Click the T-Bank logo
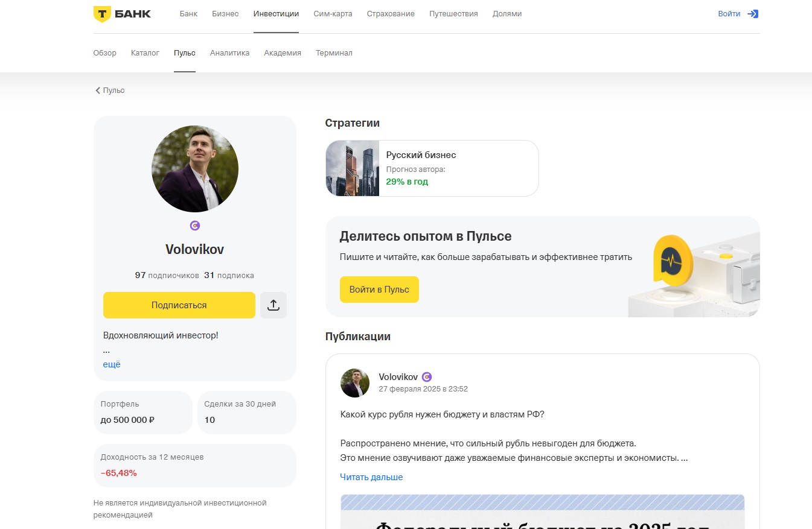The height and width of the screenshot is (529, 812). (122, 14)
